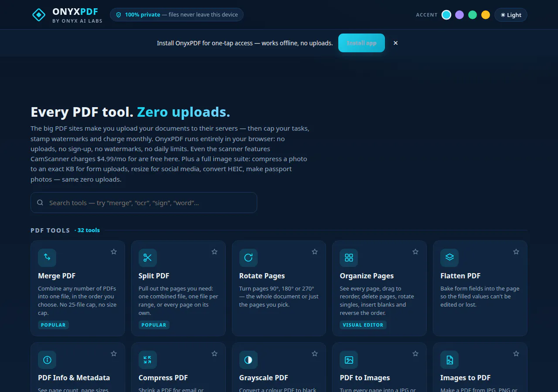Viewport: 558px width, 392px height.
Task: Select the purple accent color
Action: click(459, 15)
